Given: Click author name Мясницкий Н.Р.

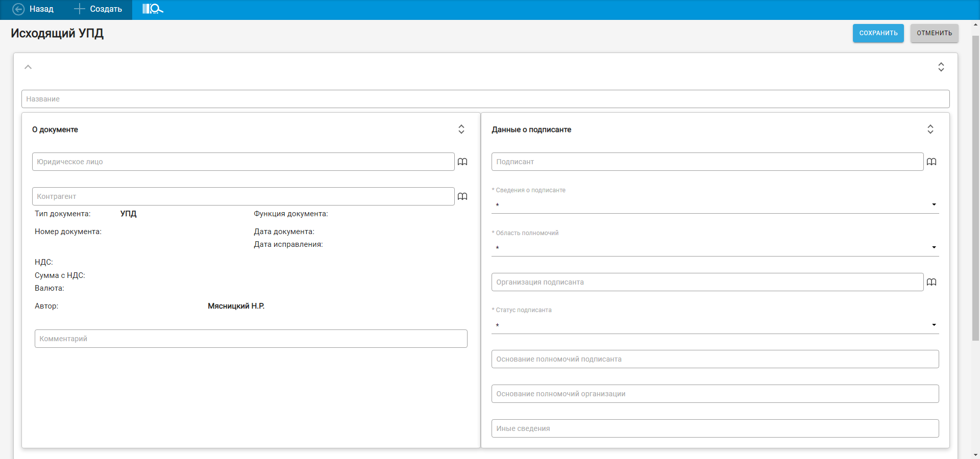Looking at the screenshot, I should (236, 306).
